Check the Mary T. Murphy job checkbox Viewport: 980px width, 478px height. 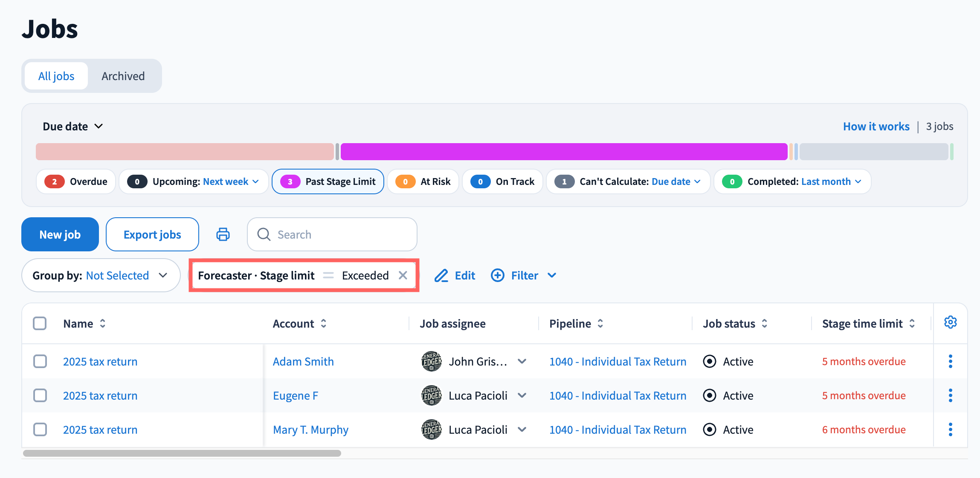pos(40,429)
